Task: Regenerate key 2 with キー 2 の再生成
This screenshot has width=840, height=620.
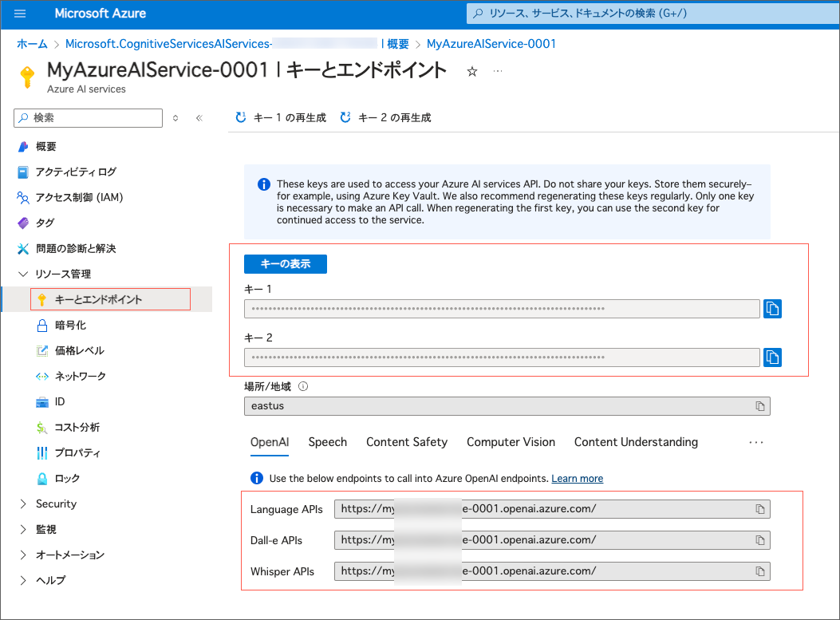Action: point(386,117)
